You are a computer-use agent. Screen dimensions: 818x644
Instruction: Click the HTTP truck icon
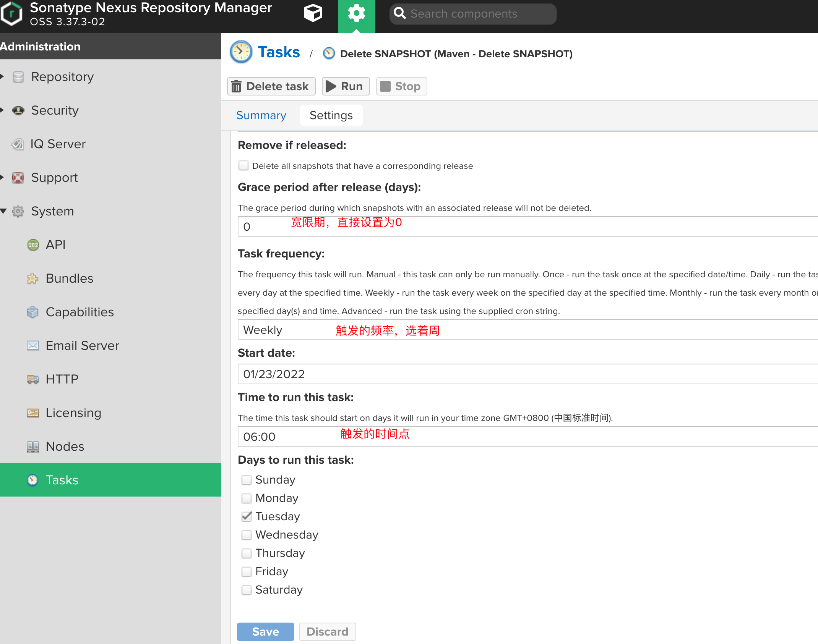(33, 379)
